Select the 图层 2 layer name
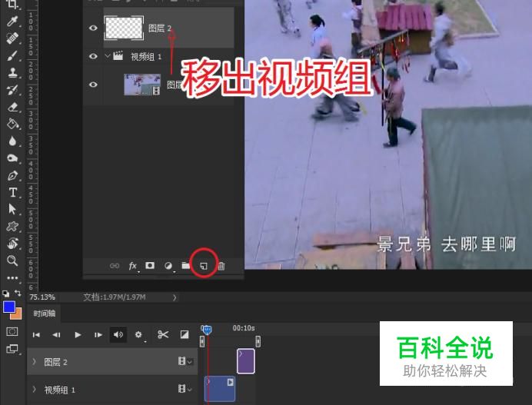 point(159,28)
